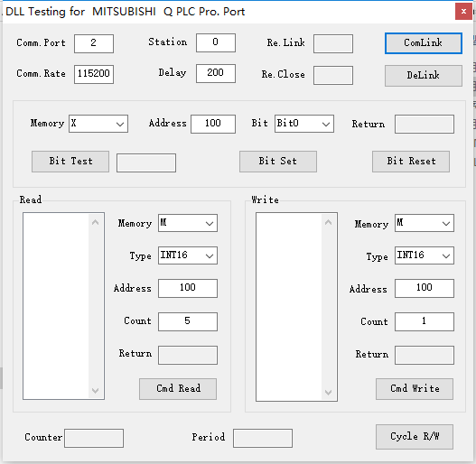Click the DeLink button
This screenshot has height=464, width=476.
pyautogui.click(x=424, y=76)
